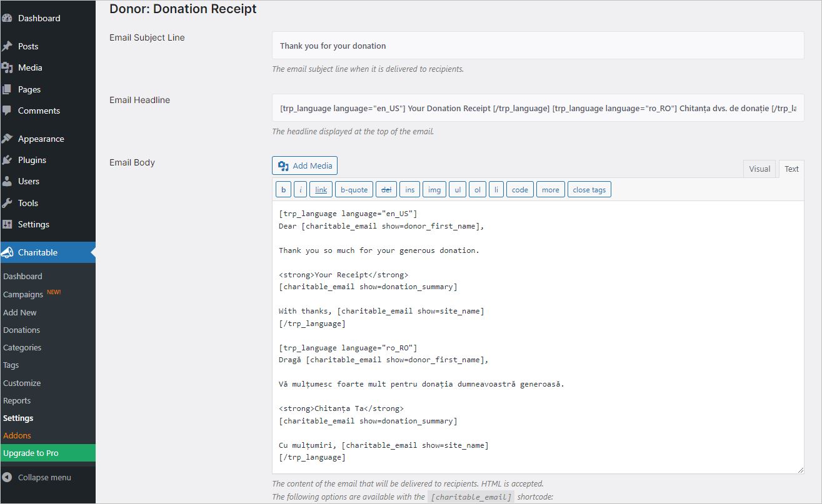Open Appearance via the paintbrush icon
Screen dimensions: 822x504
coord(13,138)
